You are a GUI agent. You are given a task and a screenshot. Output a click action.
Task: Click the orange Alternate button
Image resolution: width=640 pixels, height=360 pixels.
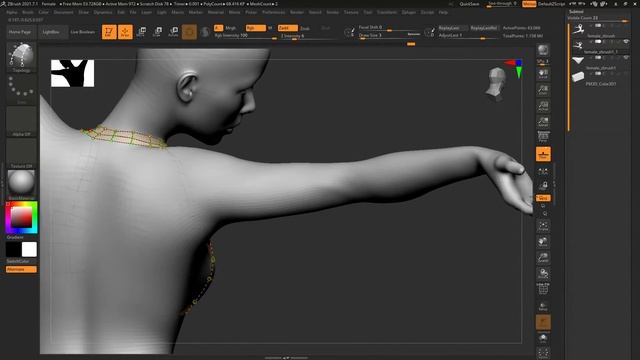tap(21, 269)
